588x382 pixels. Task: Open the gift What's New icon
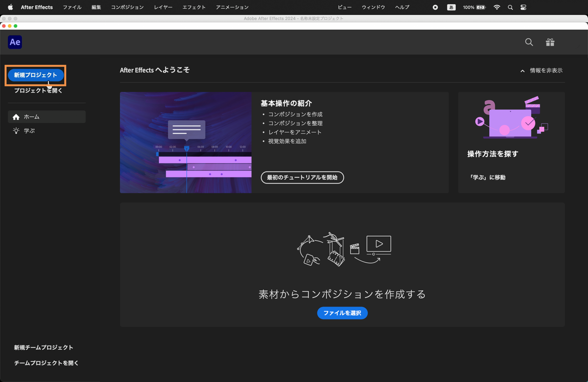[550, 42]
